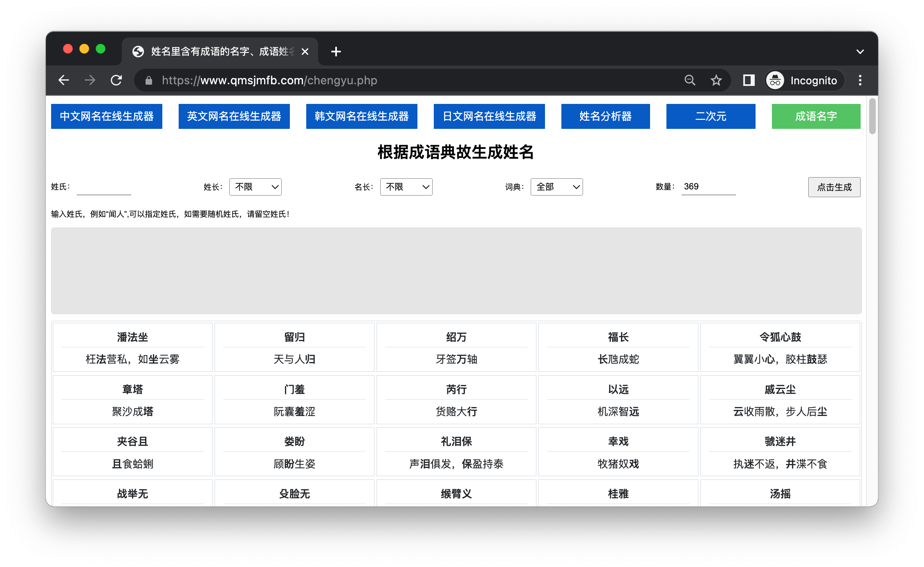Expand the tab search chevron

coord(860,52)
